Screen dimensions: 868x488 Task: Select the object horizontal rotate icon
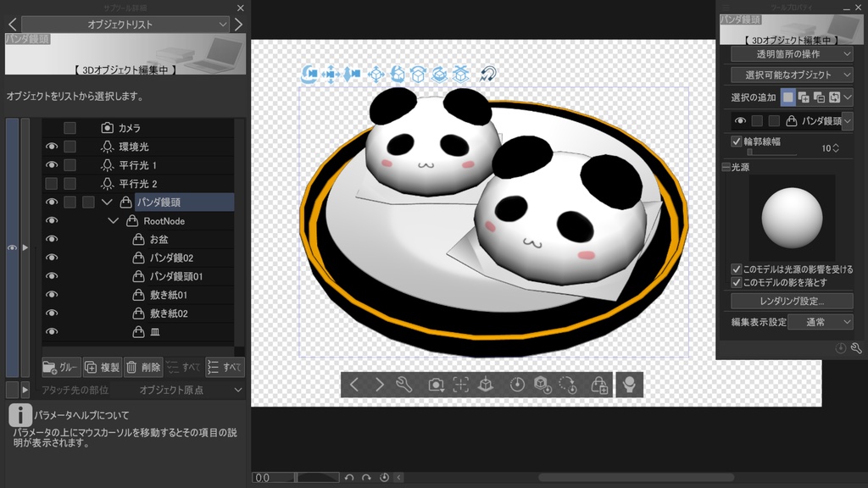(440, 75)
